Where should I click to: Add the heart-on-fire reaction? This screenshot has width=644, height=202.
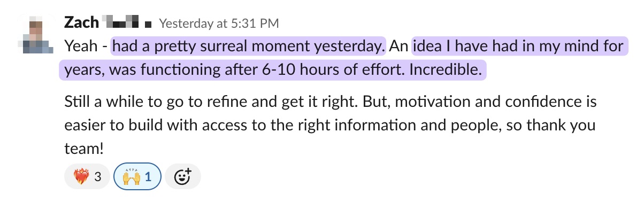(87, 176)
